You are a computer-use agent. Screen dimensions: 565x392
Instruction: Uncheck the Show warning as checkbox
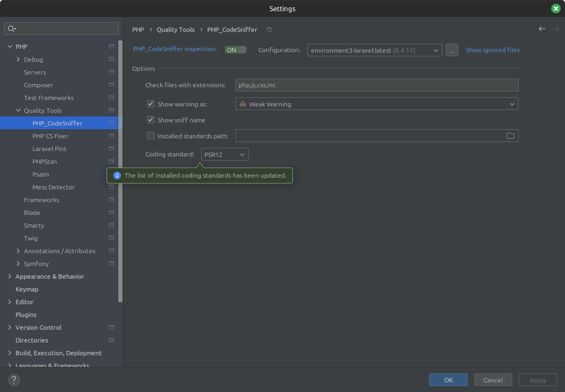pyautogui.click(x=151, y=104)
